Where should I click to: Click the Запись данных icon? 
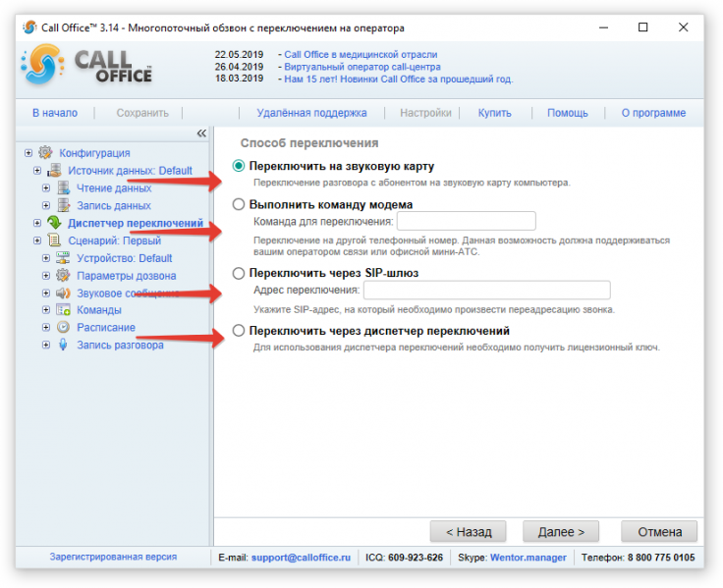coord(63,205)
